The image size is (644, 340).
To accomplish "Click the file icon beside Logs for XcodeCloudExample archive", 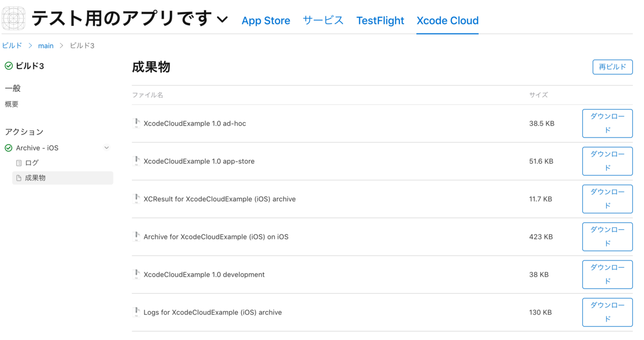I will (x=136, y=312).
